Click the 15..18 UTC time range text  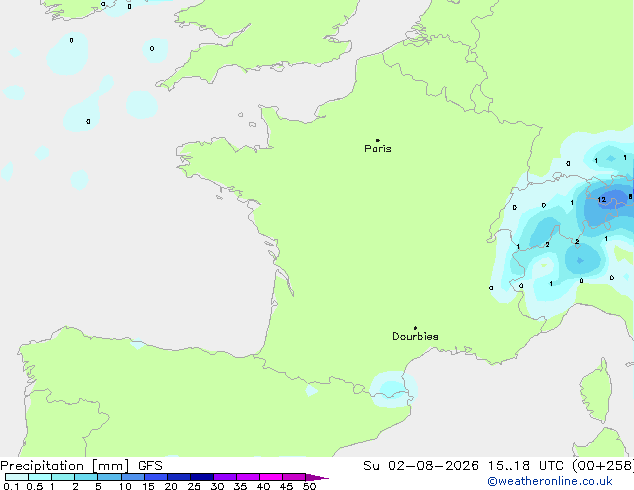(x=526, y=466)
